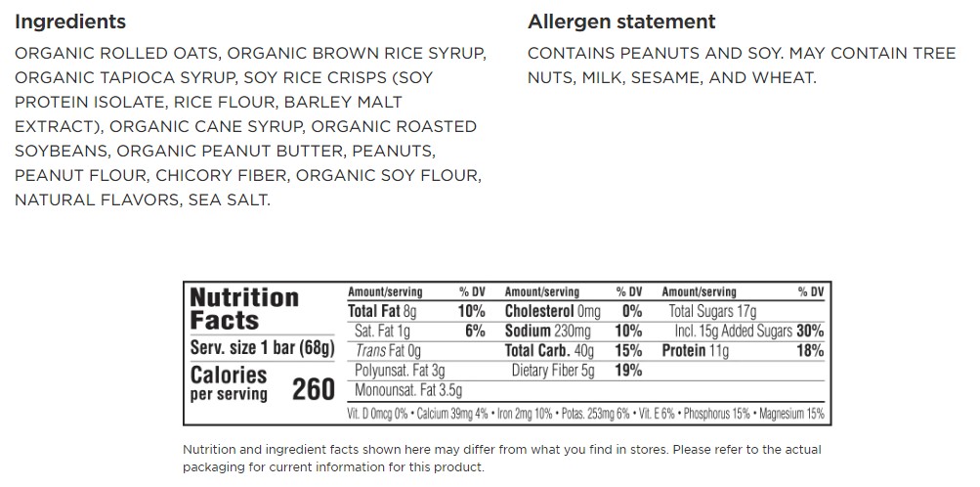Click the Total Carb. 40g entry

point(549,350)
